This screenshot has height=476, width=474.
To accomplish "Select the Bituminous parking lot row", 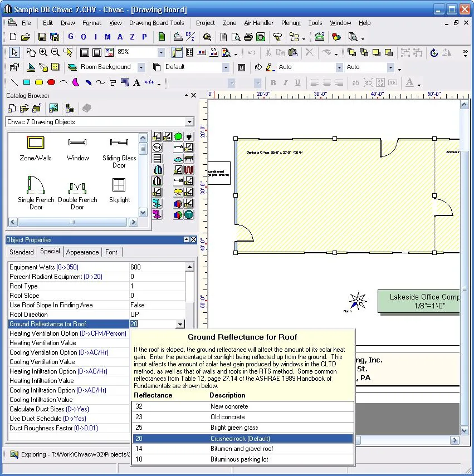I will 243,459.
